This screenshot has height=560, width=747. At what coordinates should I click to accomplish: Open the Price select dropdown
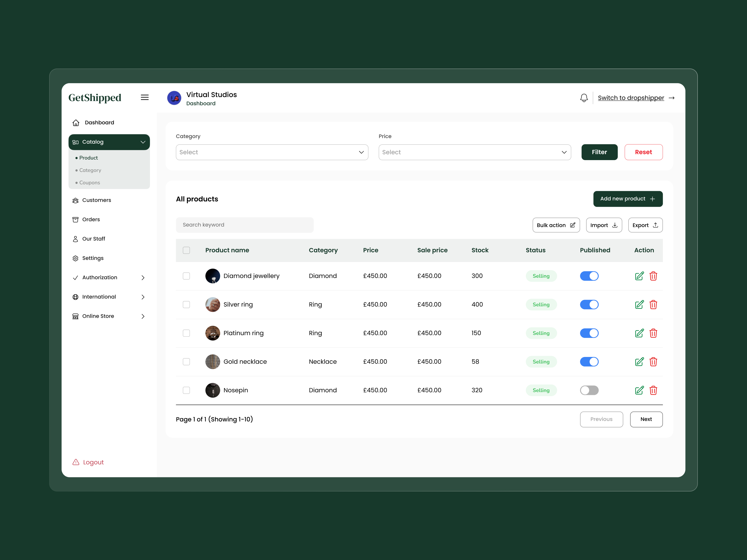click(475, 152)
